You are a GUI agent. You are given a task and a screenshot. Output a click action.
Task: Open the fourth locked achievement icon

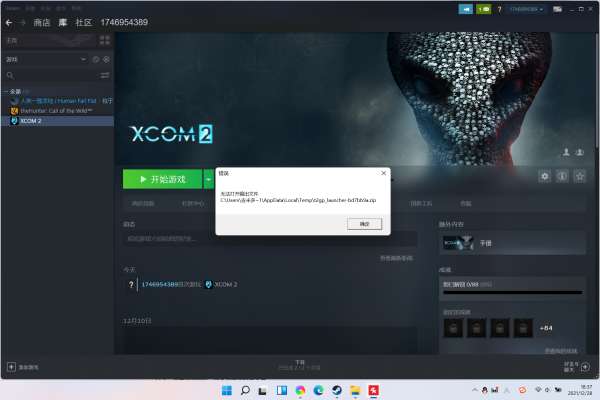[523, 328]
